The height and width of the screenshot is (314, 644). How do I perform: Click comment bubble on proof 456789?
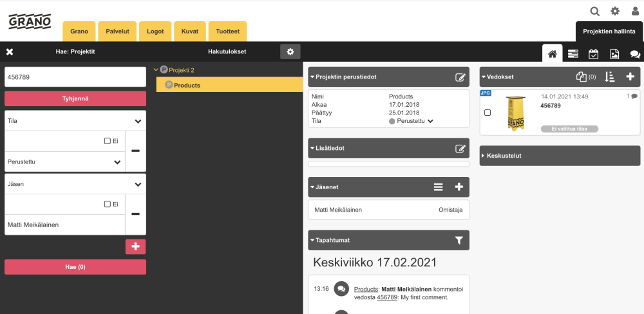(634, 97)
